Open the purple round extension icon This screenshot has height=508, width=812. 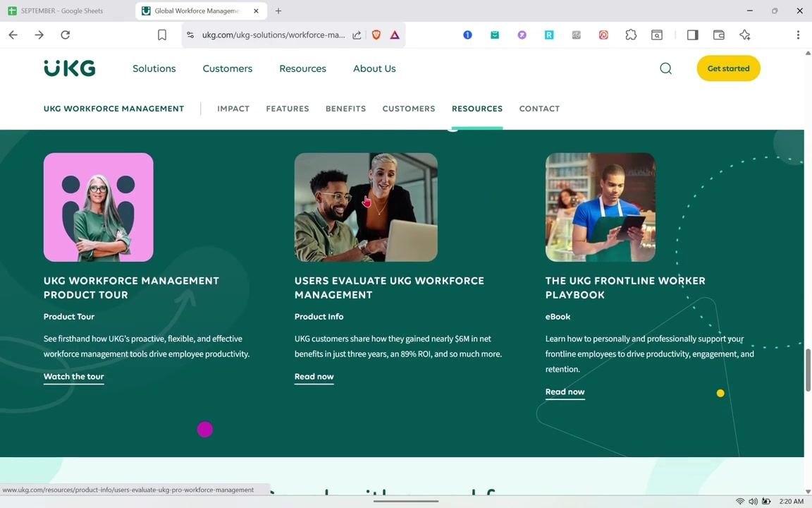coord(522,35)
